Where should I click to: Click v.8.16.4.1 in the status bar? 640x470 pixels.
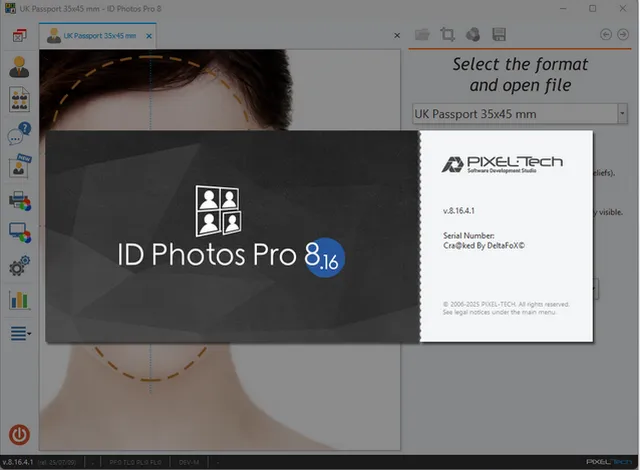18,462
